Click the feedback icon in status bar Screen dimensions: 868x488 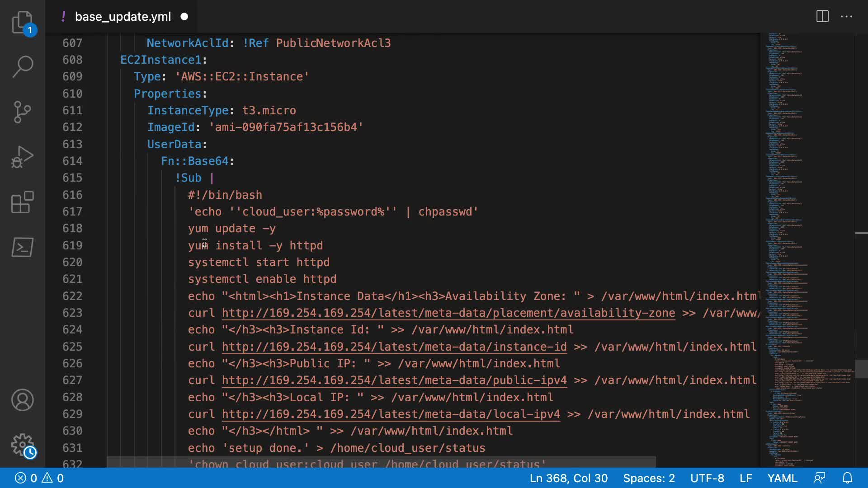point(819,478)
